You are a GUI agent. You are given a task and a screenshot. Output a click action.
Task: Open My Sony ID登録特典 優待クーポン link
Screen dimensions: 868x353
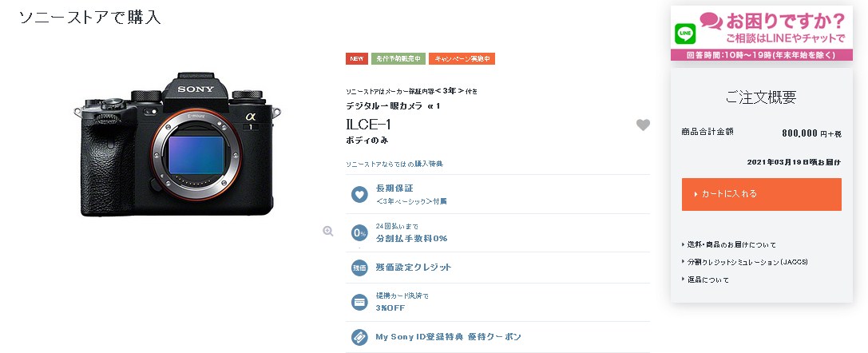coord(449,336)
